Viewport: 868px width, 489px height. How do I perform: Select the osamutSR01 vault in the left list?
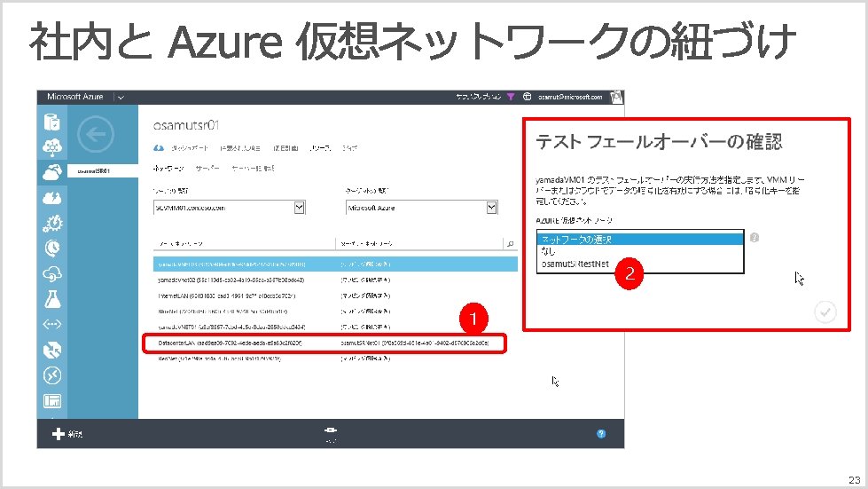103,171
